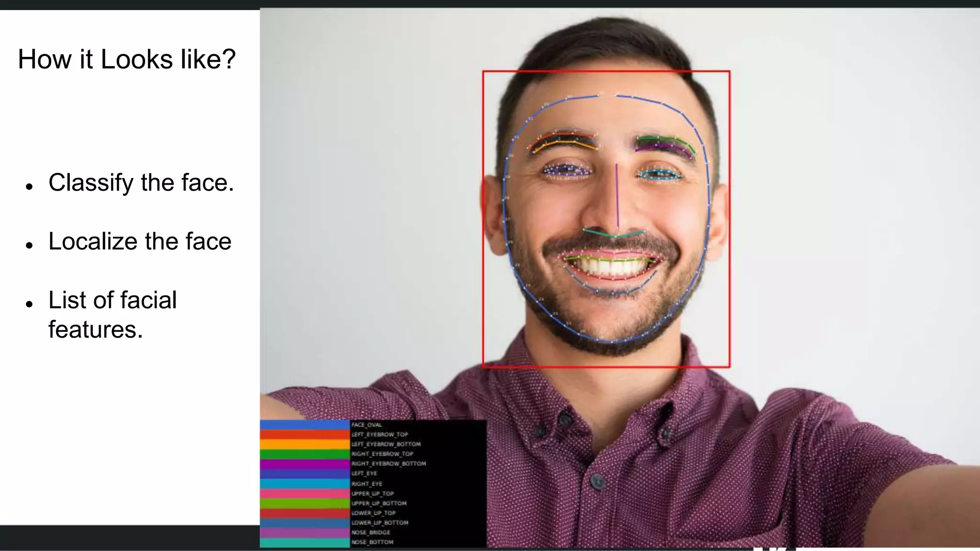This screenshot has width=980, height=551.
Task: Click the violet NOSE_BRIDGE color swatch
Action: [305, 532]
